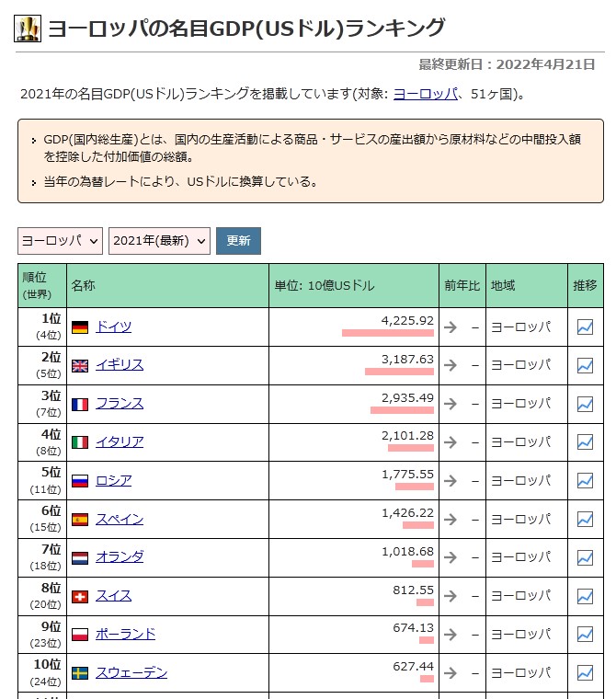
Task: Open the スイス country link
Action: [113, 596]
